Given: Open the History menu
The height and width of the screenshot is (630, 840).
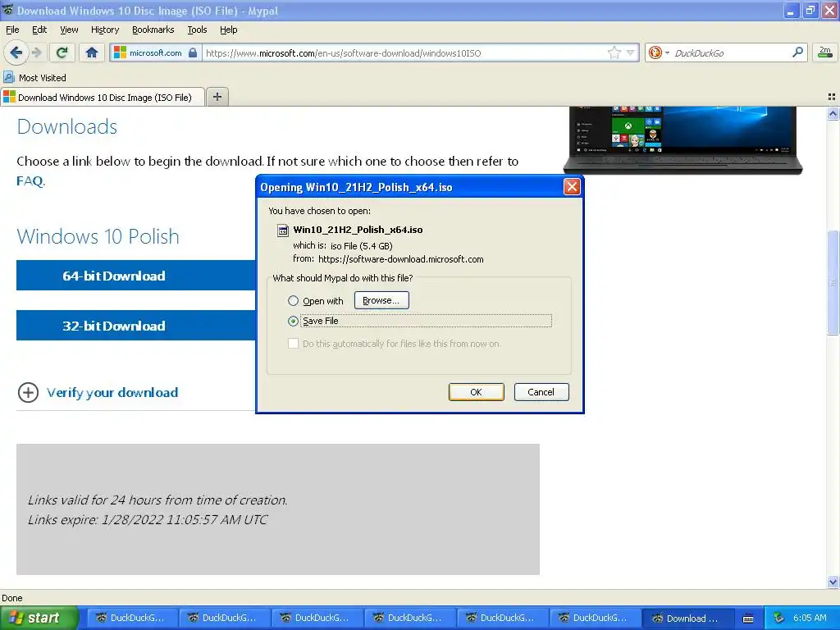Looking at the screenshot, I should [105, 30].
